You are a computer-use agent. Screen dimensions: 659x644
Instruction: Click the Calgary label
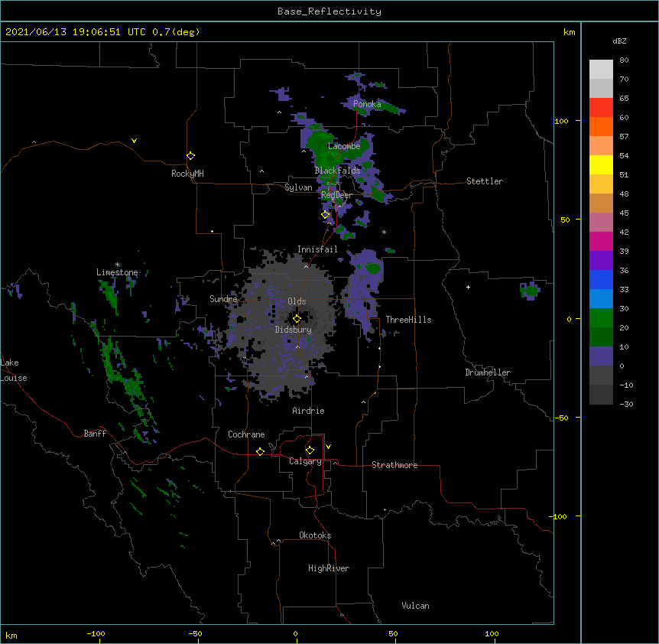coord(306,461)
